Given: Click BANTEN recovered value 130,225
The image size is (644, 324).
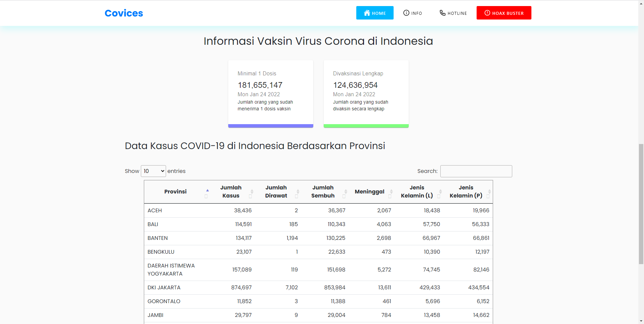Looking at the screenshot, I should pyautogui.click(x=336, y=238).
